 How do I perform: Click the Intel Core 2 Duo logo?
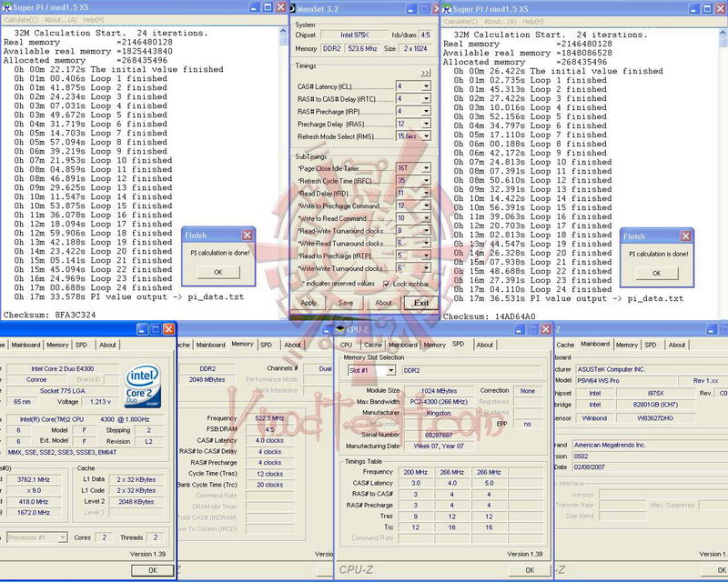[x=143, y=386]
